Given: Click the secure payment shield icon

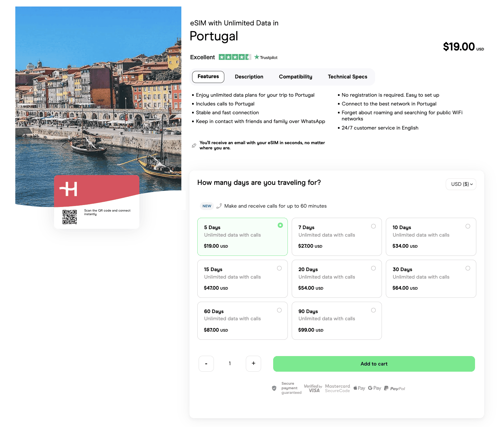Looking at the screenshot, I should pos(274,388).
